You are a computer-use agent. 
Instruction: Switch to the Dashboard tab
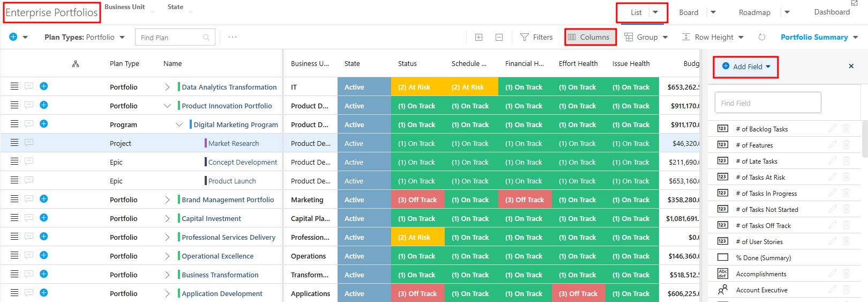click(832, 12)
